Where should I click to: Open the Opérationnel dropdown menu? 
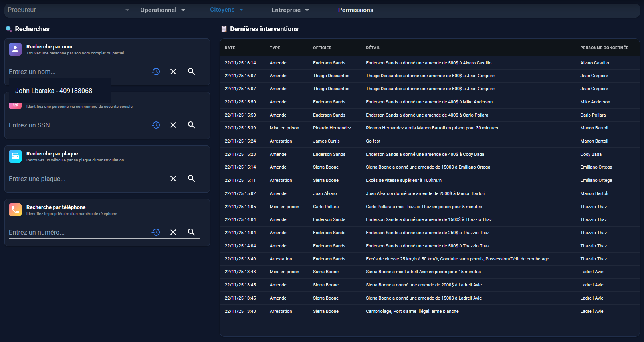click(x=162, y=10)
